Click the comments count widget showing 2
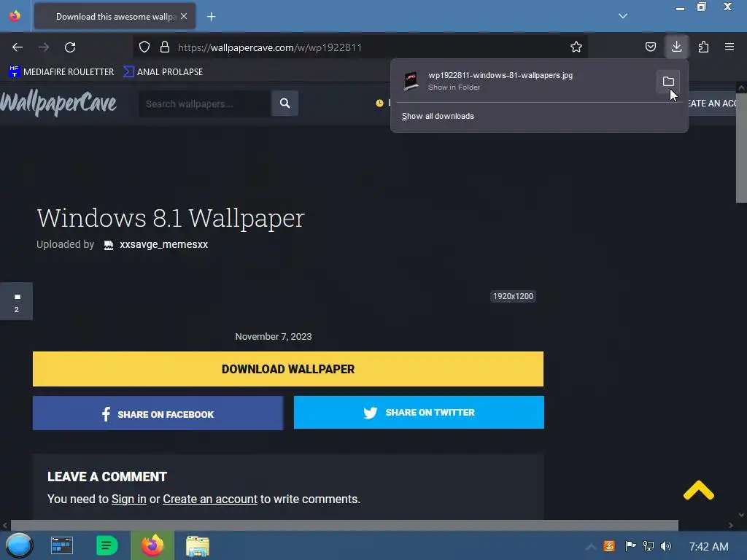This screenshot has width=747, height=560. 17,301
